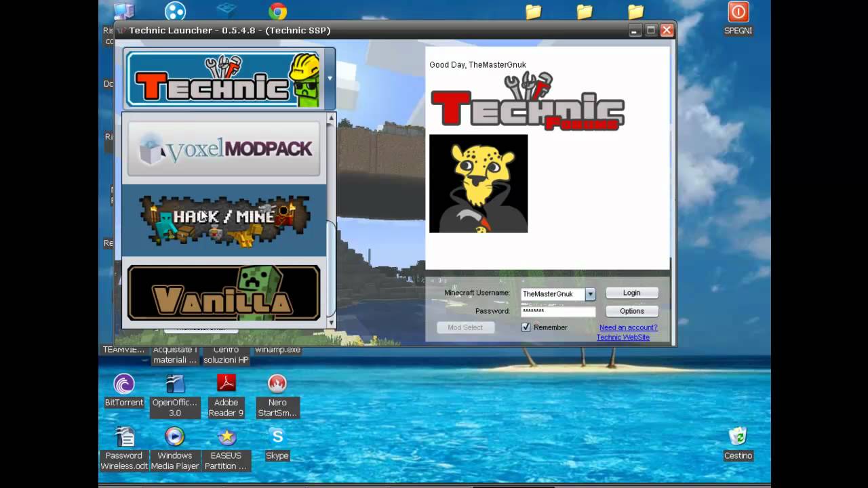Viewport: 868px width, 488px height.
Task: Open the middle yellow desktop folder
Action: 585,12
